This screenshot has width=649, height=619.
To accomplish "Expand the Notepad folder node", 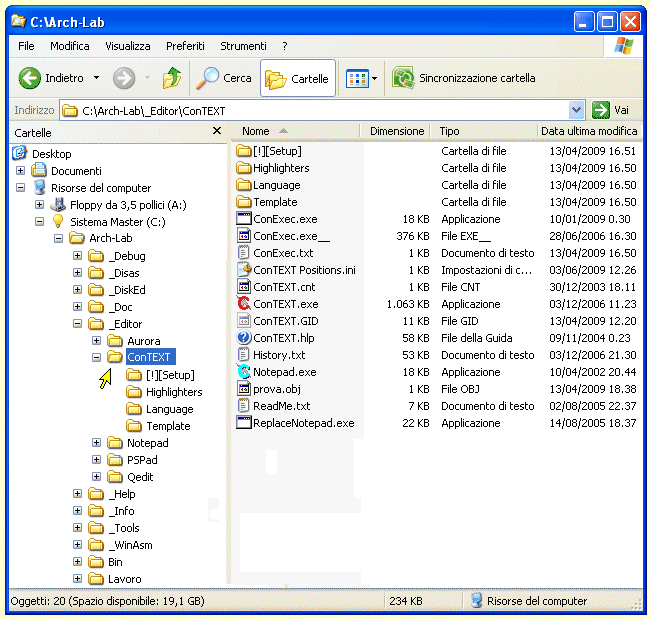I will (96, 443).
